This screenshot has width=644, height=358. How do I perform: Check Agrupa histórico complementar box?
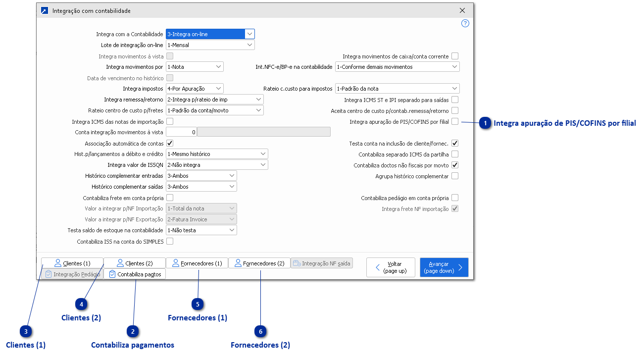pos(455,176)
